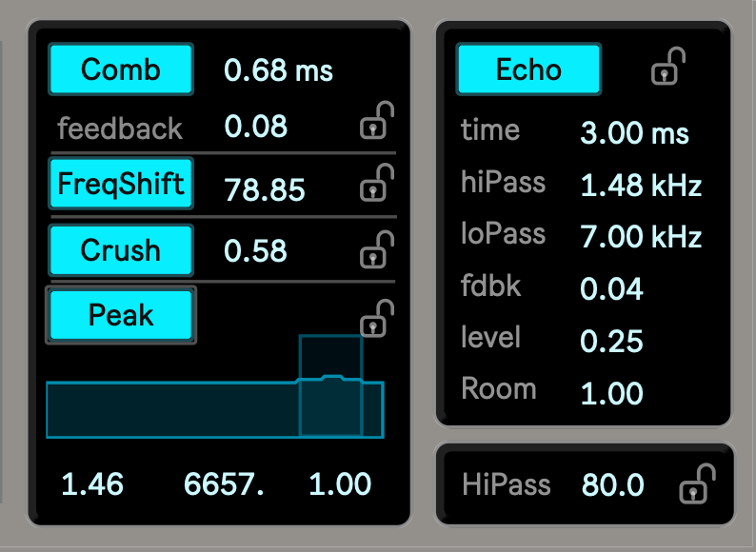The width and height of the screenshot is (756, 552).
Task: Toggle the Peak filter button
Action: pos(121,315)
